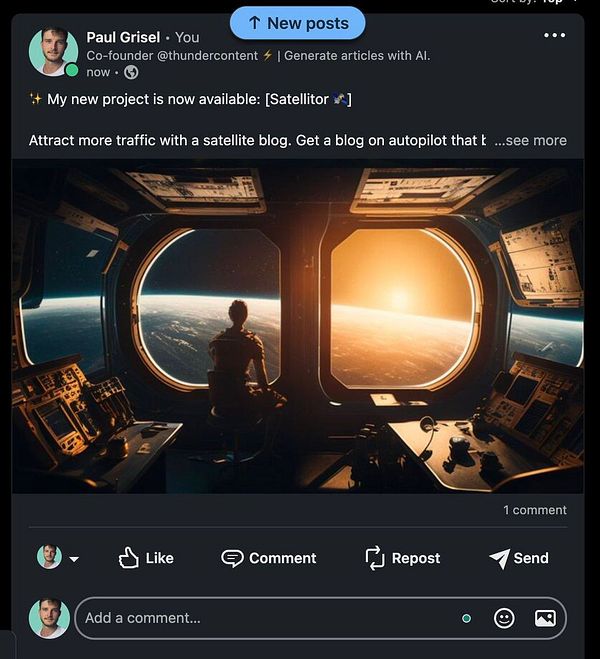
Task: Click Paul Grisel's profile photo in post header
Action: (x=53, y=51)
